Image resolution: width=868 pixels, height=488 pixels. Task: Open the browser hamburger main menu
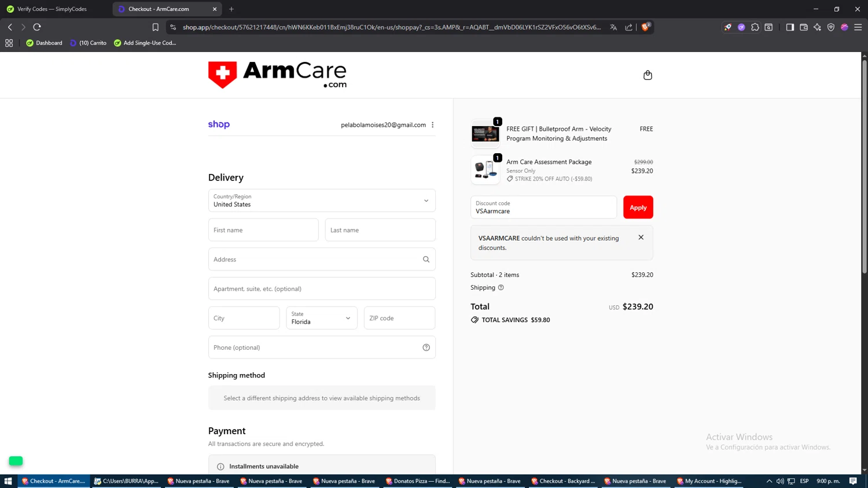point(858,27)
